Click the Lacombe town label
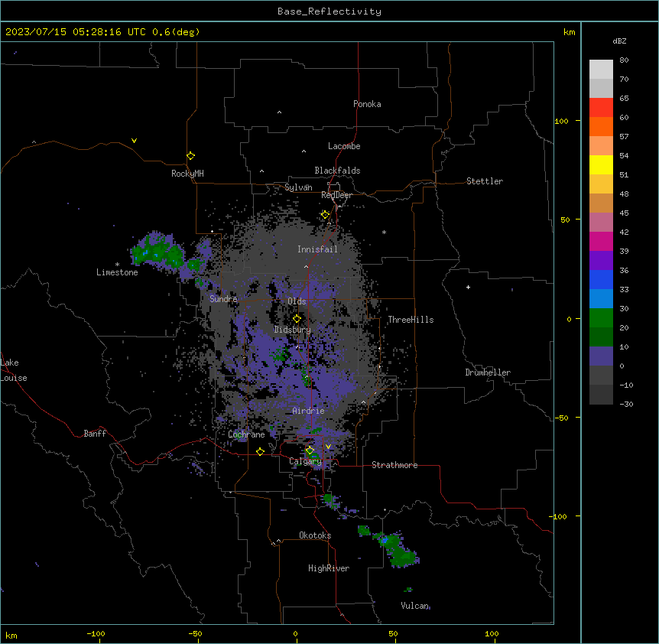The width and height of the screenshot is (659, 644). [x=344, y=146]
